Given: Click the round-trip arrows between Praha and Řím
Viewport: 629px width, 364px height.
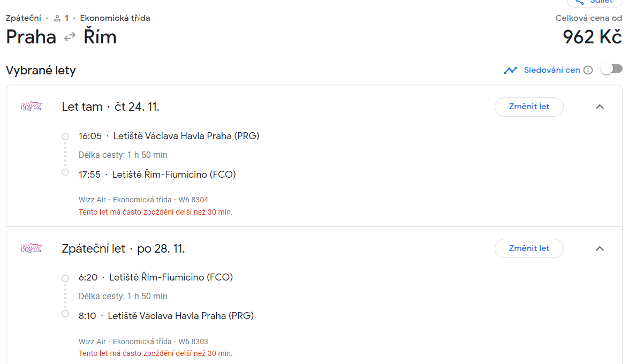Looking at the screenshot, I should pos(70,37).
